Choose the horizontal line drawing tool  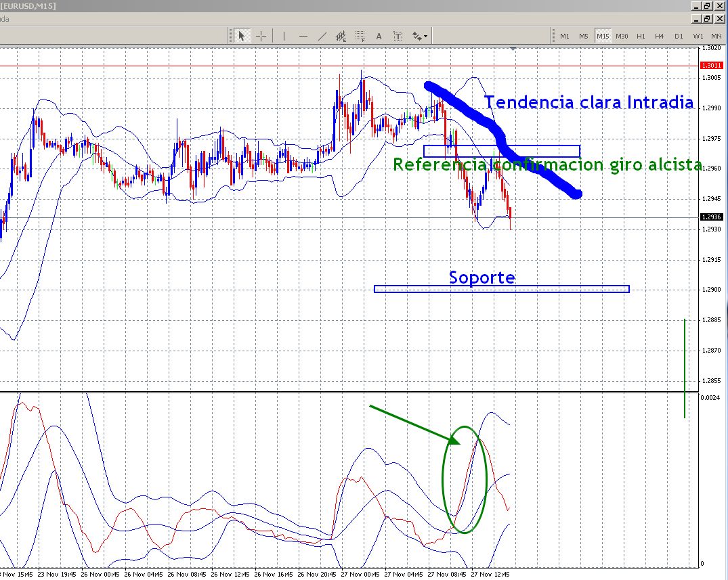point(303,36)
